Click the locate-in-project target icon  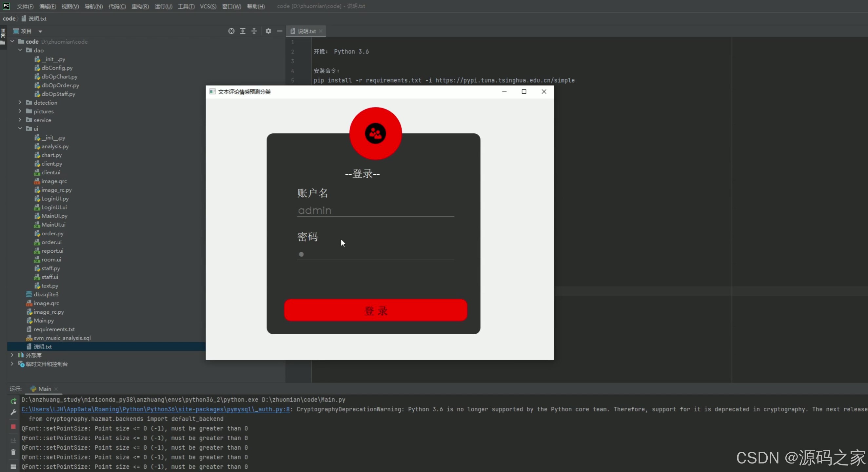tap(231, 31)
